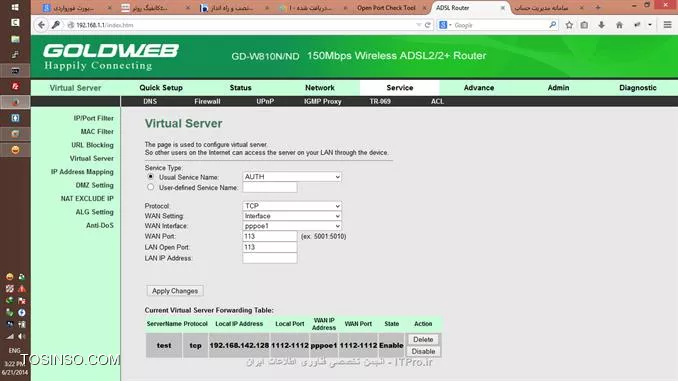Open the browser hamburger menu

[667, 25]
